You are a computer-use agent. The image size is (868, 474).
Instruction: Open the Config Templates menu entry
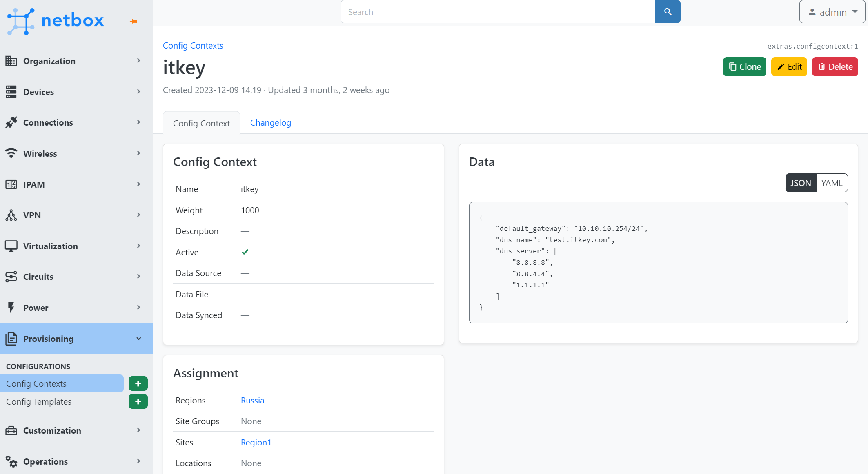click(x=39, y=401)
